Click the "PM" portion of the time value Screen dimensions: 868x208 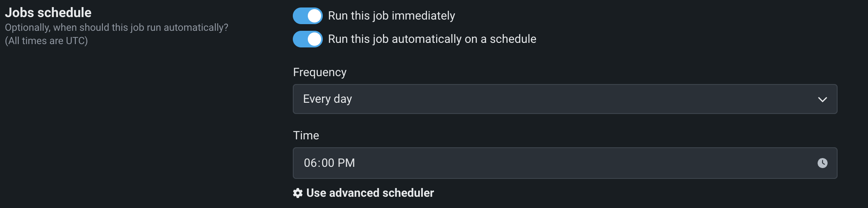point(346,163)
